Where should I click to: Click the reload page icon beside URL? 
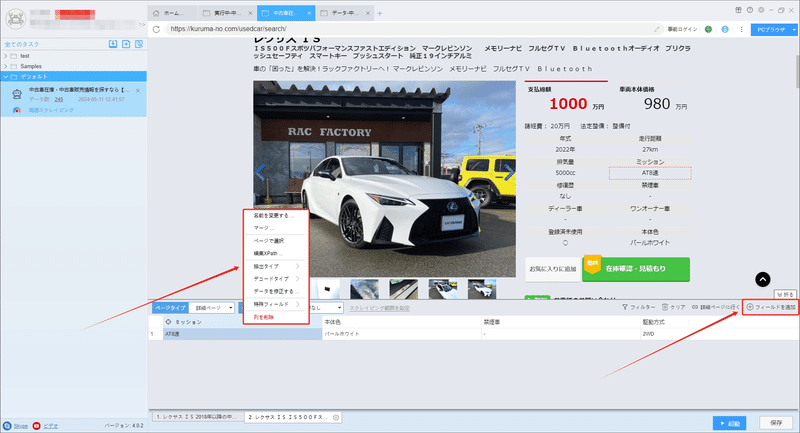[156, 29]
